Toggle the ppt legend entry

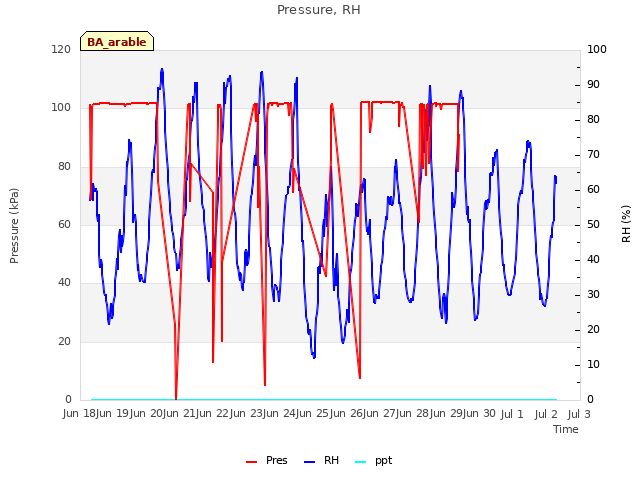tap(373, 460)
